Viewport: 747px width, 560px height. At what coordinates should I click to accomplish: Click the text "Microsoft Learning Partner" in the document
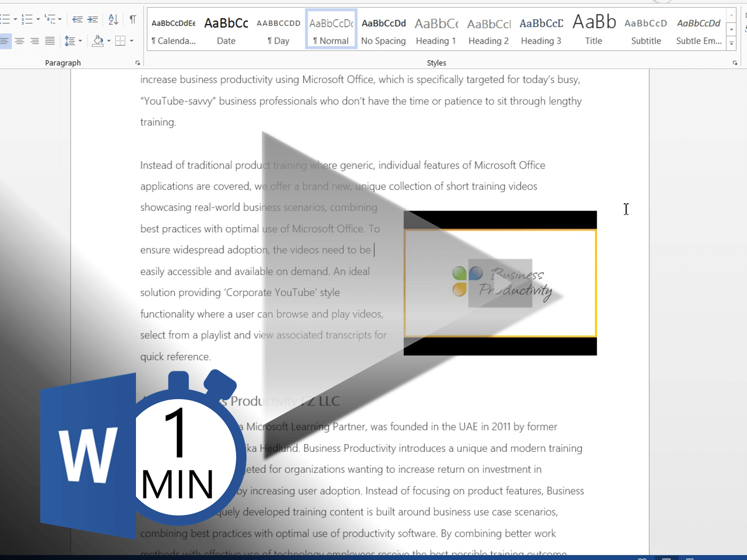(x=307, y=427)
